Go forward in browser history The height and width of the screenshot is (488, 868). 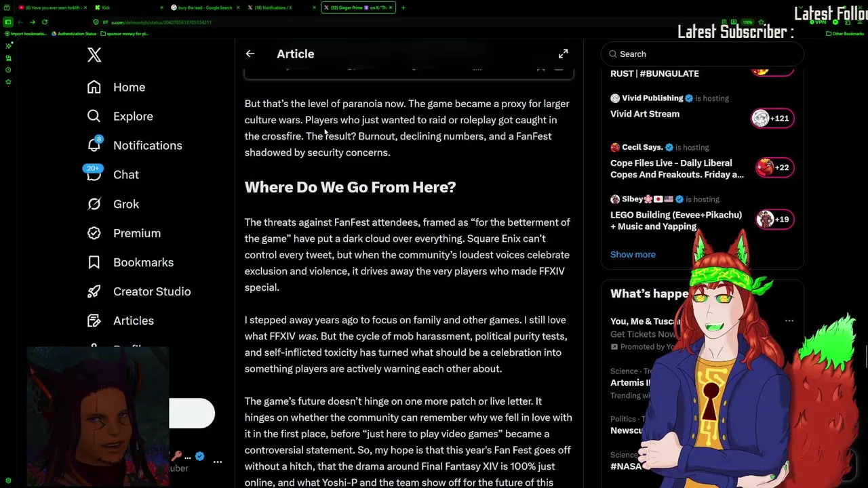32,22
